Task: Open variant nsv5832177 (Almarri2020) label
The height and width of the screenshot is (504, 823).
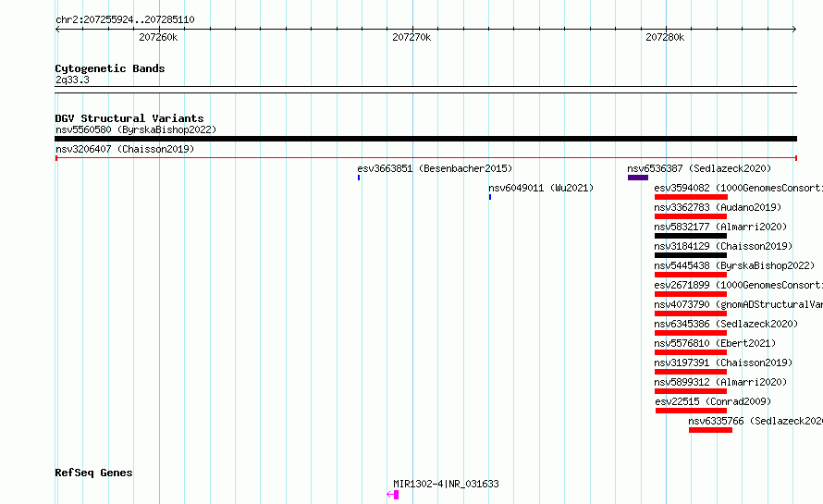Action: tap(720, 227)
